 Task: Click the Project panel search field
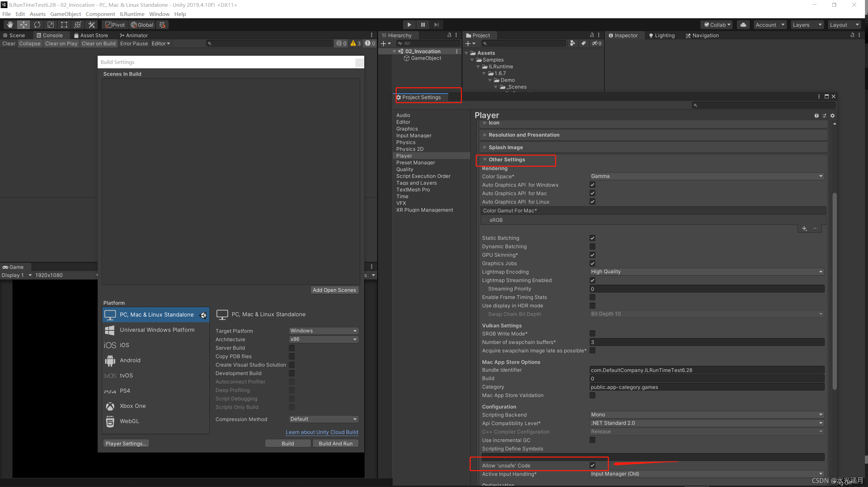[524, 43]
